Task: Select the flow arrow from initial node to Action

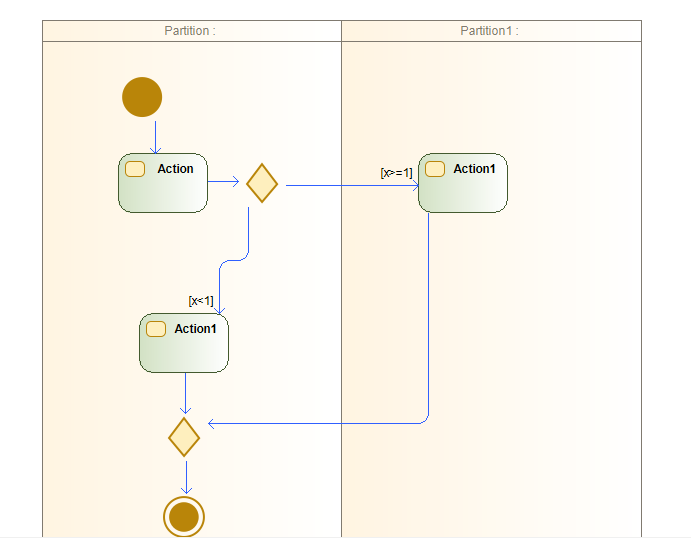Action: click(x=155, y=135)
